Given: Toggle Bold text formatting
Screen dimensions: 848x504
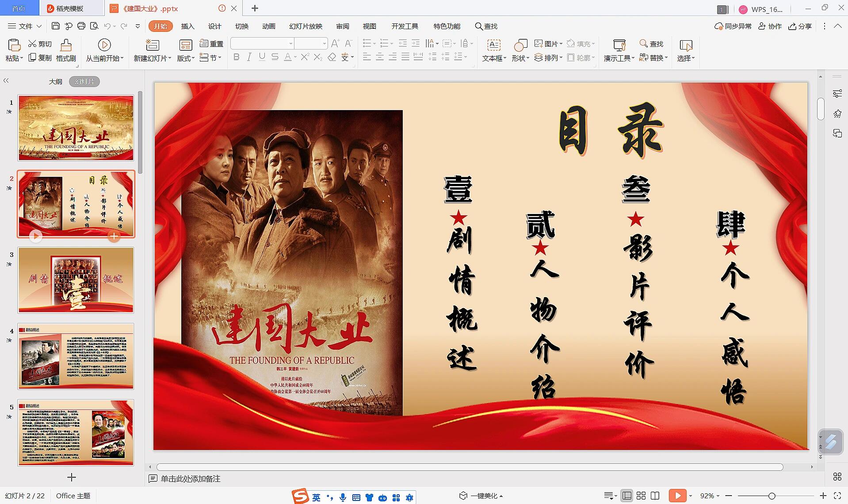Looking at the screenshot, I should point(237,57).
